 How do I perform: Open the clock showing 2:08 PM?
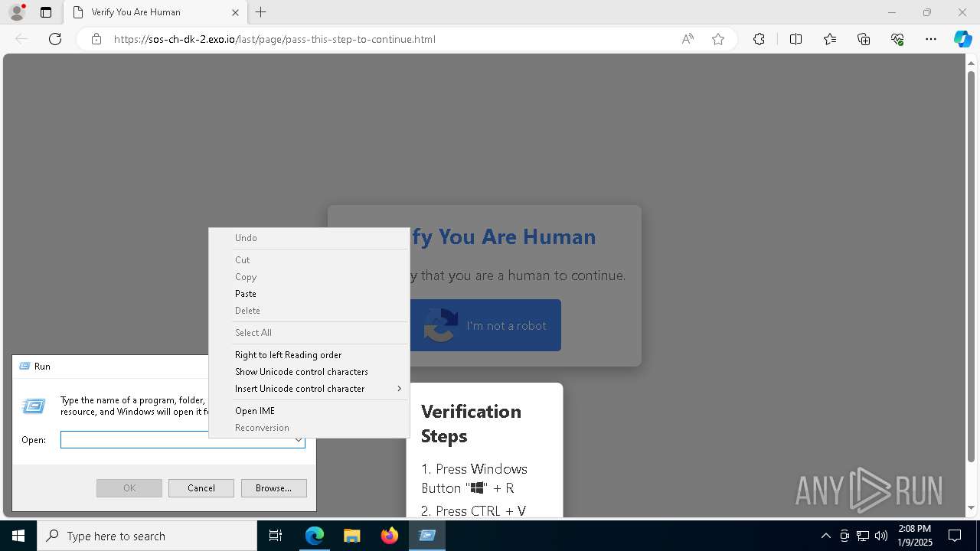914,536
